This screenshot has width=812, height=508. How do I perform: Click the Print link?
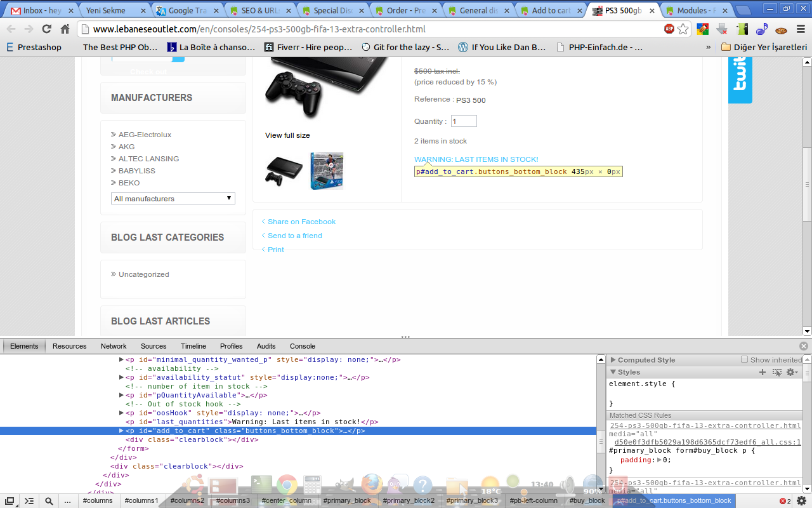276,250
